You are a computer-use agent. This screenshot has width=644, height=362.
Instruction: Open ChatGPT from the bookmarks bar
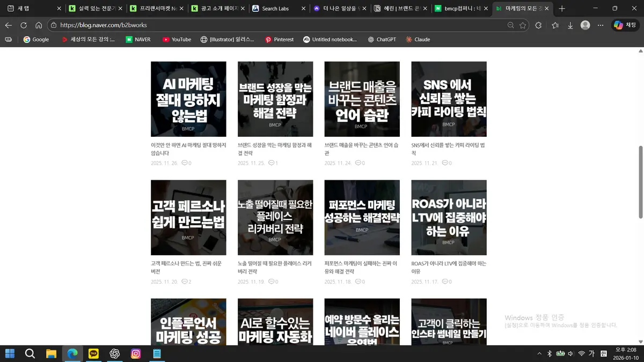(382, 39)
